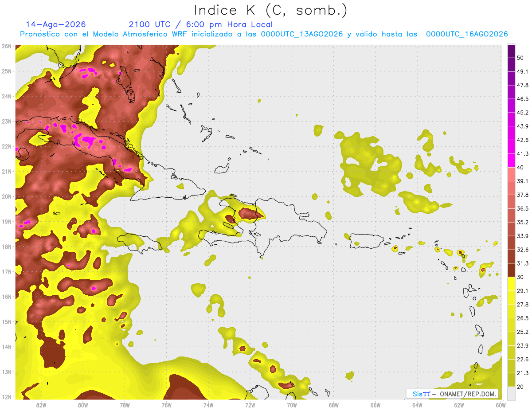Select the 64W longitude label
This screenshot has width=532, height=411.
tap(417, 405)
